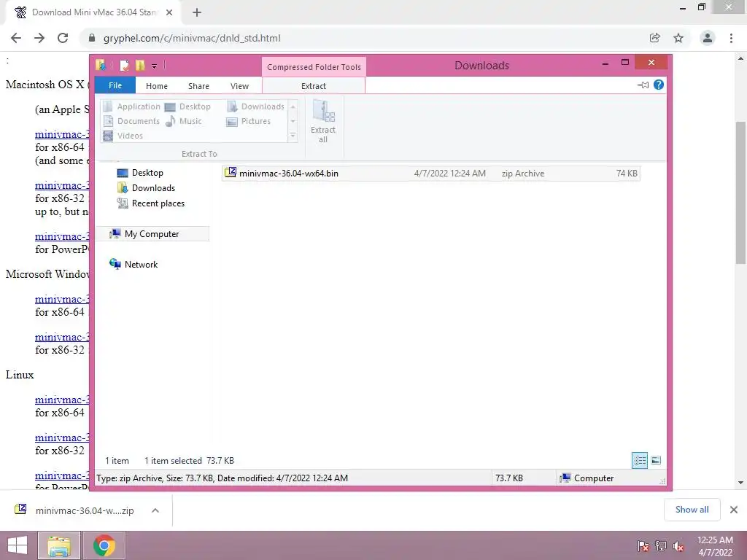Open the Compressed Folder Tools contextual tab
The height and width of the screenshot is (560, 747).
314,67
